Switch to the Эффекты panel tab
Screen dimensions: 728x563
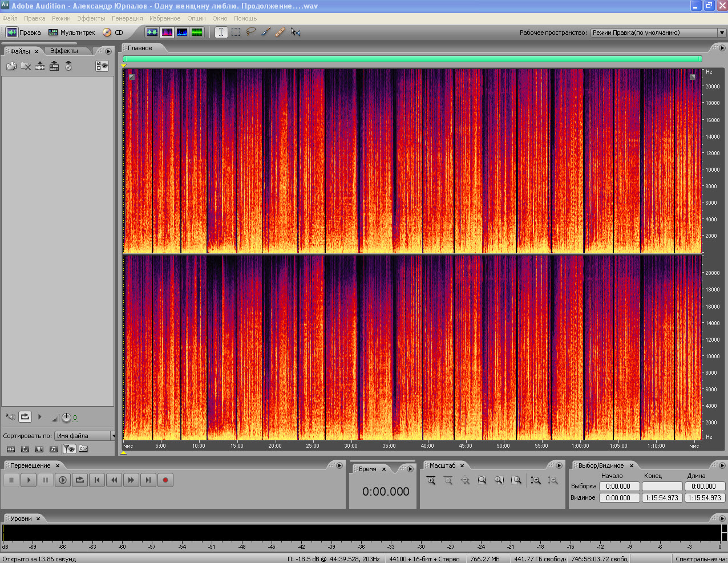click(64, 51)
